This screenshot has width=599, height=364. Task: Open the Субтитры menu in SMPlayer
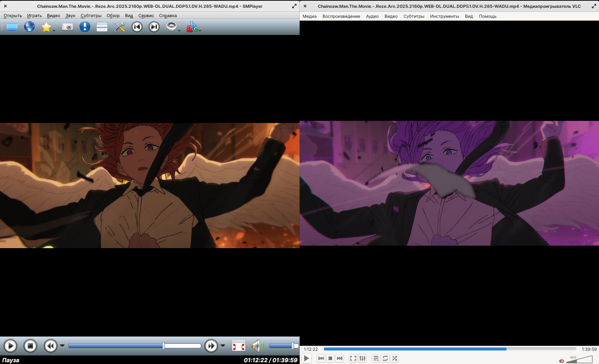click(x=91, y=16)
